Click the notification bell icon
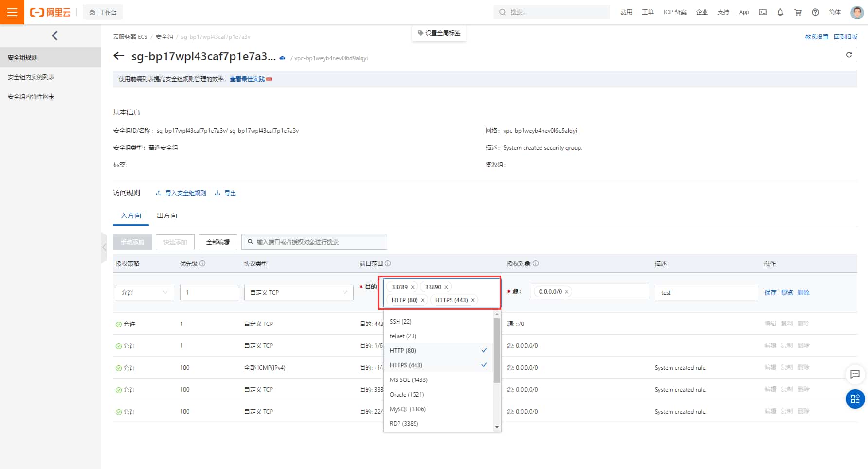This screenshot has width=868, height=469. click(x=780, y=12)
